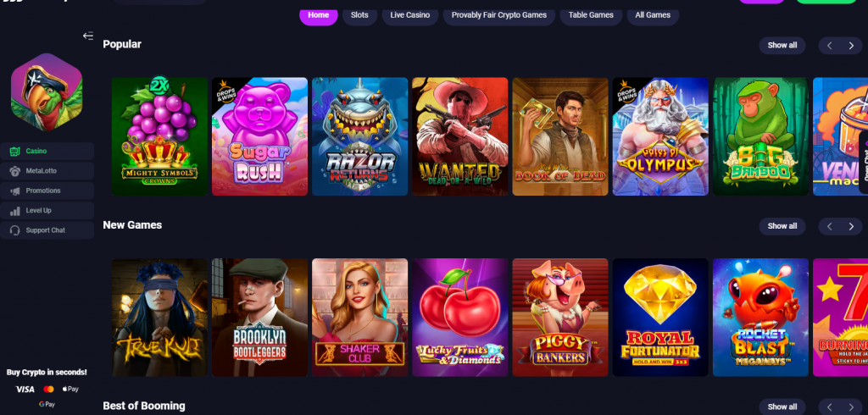Open Promotions from the sidebar

click(x=47, y=191)
